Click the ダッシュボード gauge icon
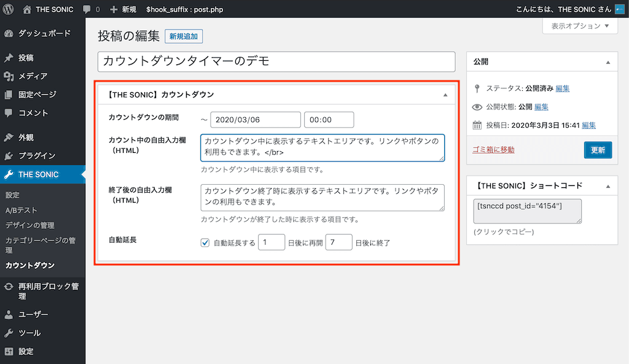The image size is (629, 364). tap(9, 34)
